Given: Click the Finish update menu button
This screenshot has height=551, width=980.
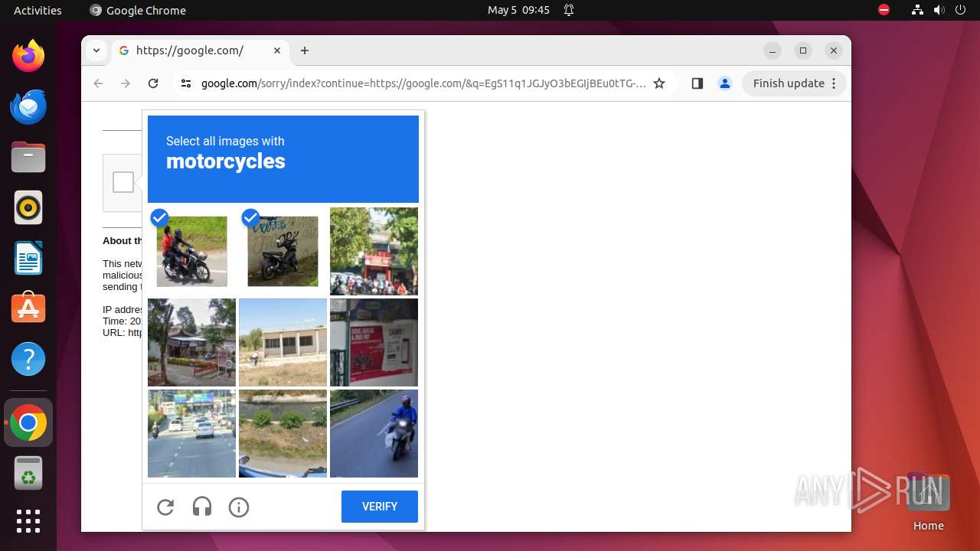Looking at the screenshot, I should (794, 83).
